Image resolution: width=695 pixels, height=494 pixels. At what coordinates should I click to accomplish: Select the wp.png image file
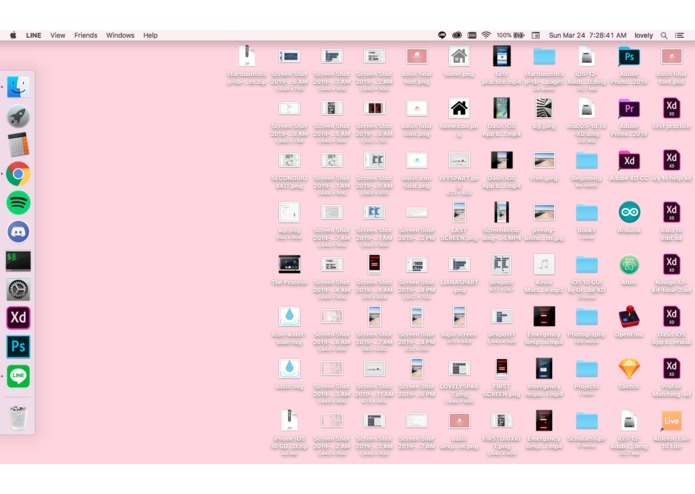pyautogui.click(x=289, y=212)
